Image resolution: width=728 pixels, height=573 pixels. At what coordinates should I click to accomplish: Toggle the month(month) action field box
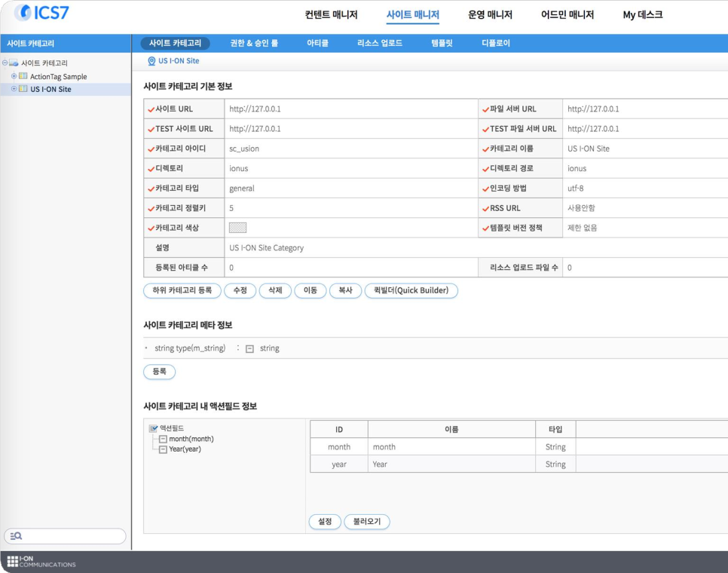pos(163,439)
